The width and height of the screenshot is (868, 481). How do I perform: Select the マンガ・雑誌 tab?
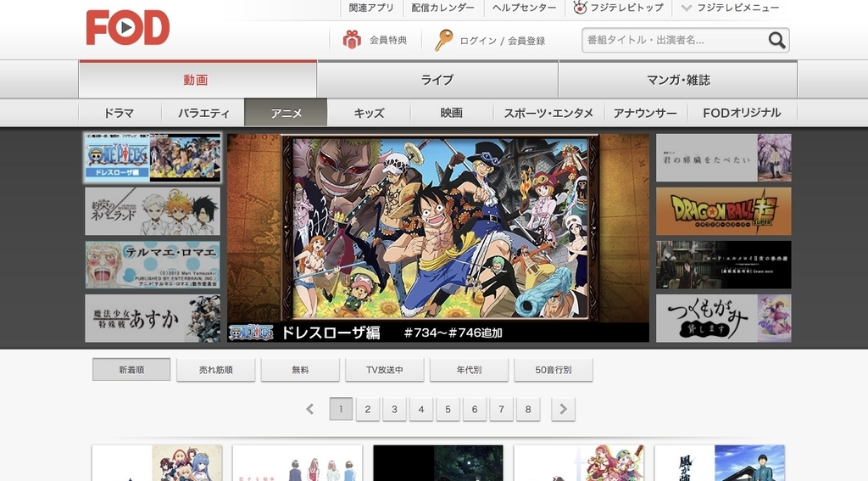[x=678, y=80]
